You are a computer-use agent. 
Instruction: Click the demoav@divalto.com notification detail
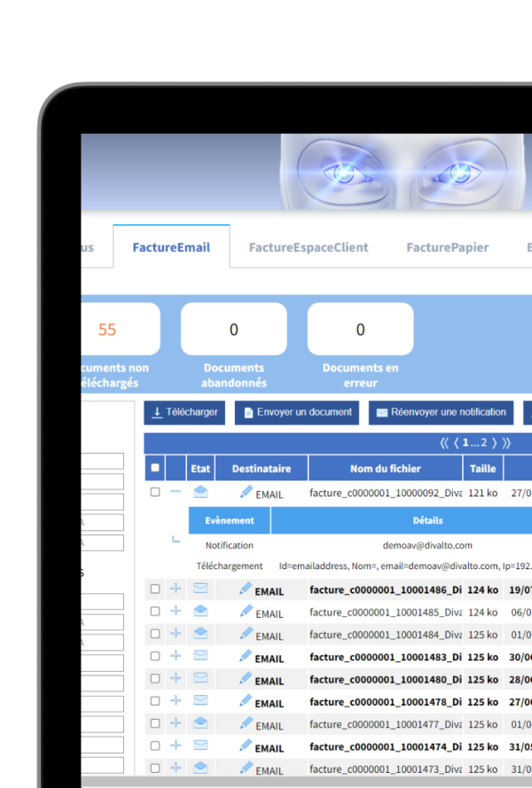427,545
